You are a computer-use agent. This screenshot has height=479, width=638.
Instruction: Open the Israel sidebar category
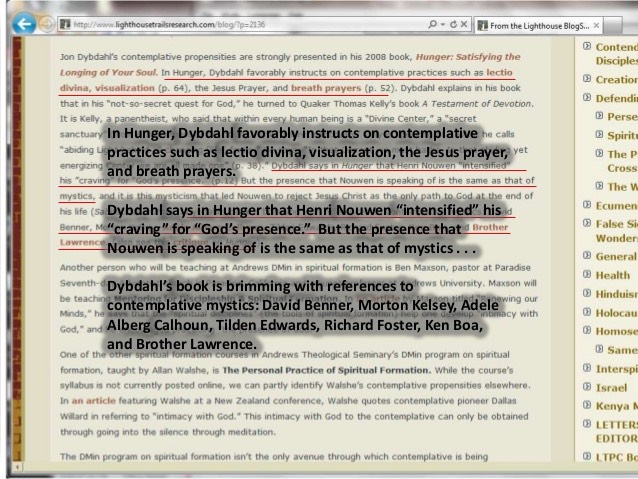tap(611, 388)
